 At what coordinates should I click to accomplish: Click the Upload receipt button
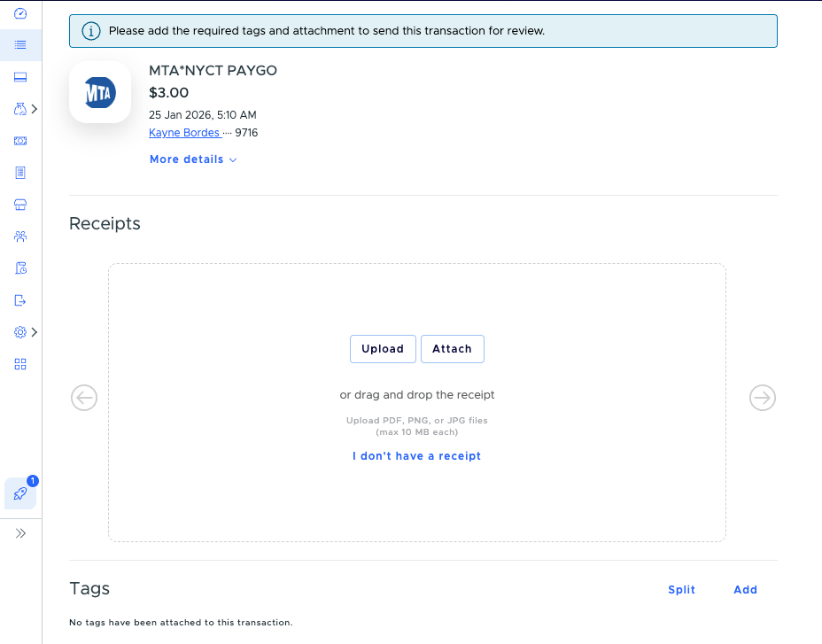click(383, 349)
